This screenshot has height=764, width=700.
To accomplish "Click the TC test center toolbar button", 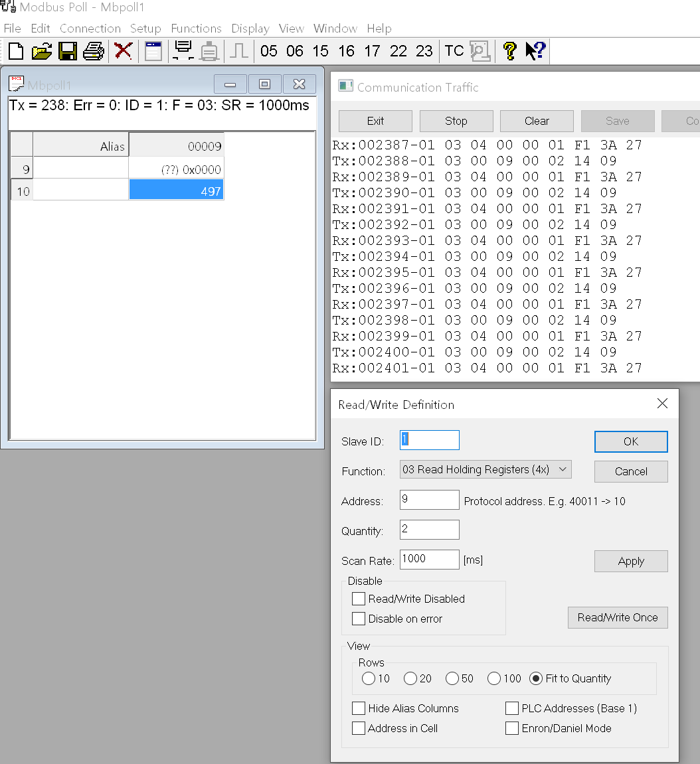I will click(454, 50).
